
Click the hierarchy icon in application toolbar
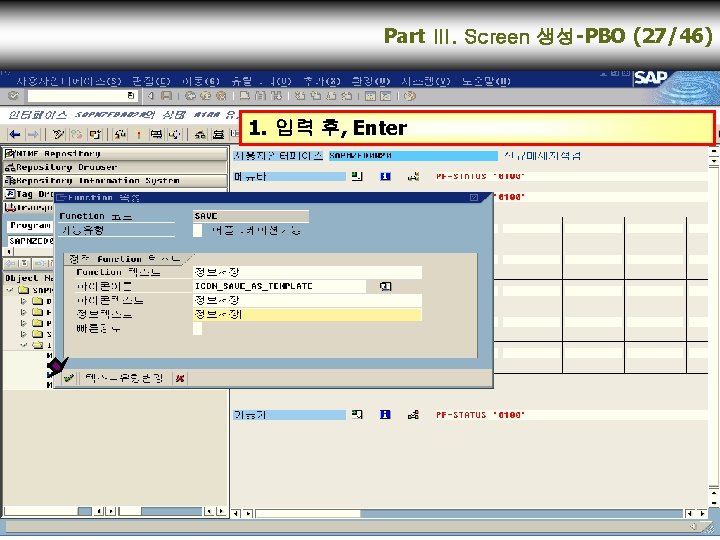[x=200, y=134]
